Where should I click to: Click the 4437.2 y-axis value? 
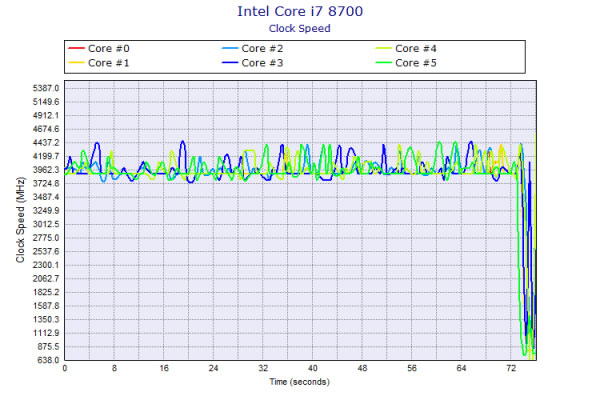[x=46, y=143]
